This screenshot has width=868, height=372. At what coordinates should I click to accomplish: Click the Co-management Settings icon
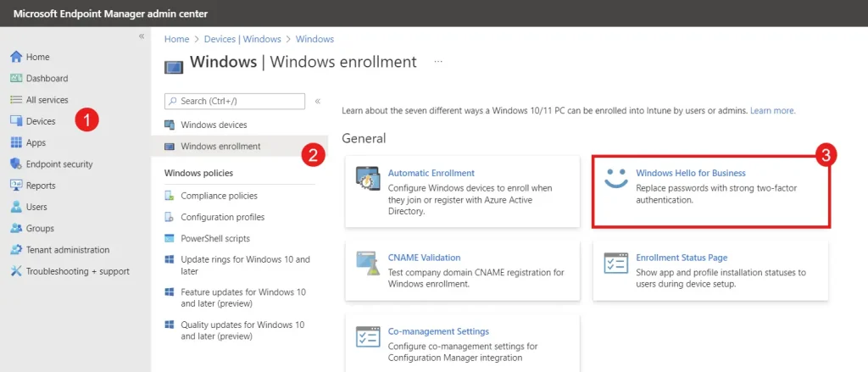click(368, 337)
